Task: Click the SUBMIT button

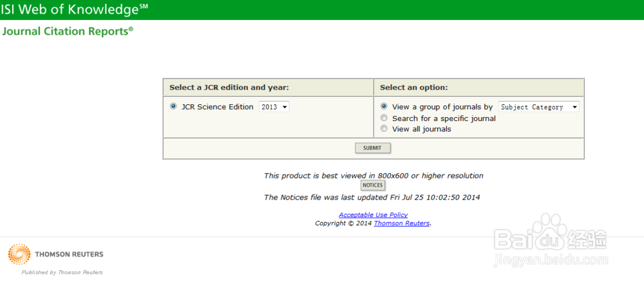Action: (372, 148)
